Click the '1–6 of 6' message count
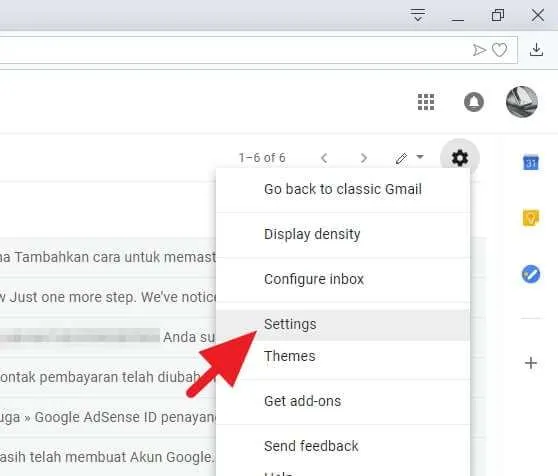Screen dimensions: 558x476 pyautogui.click(x=262, y=158)
